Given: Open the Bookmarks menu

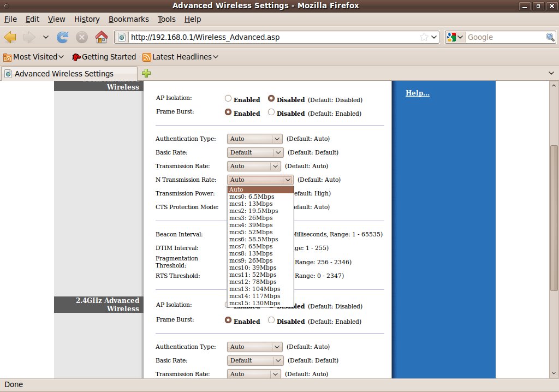Looking at the screenshot, I should 128,19.
